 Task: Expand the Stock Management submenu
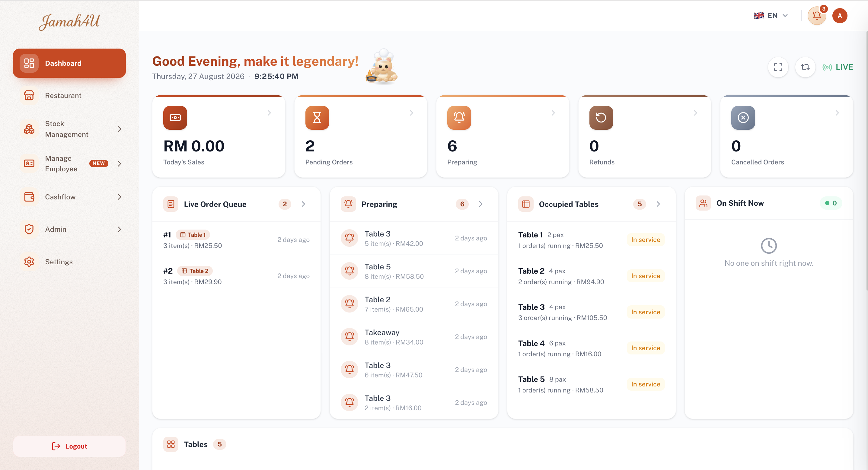point(119,129)
